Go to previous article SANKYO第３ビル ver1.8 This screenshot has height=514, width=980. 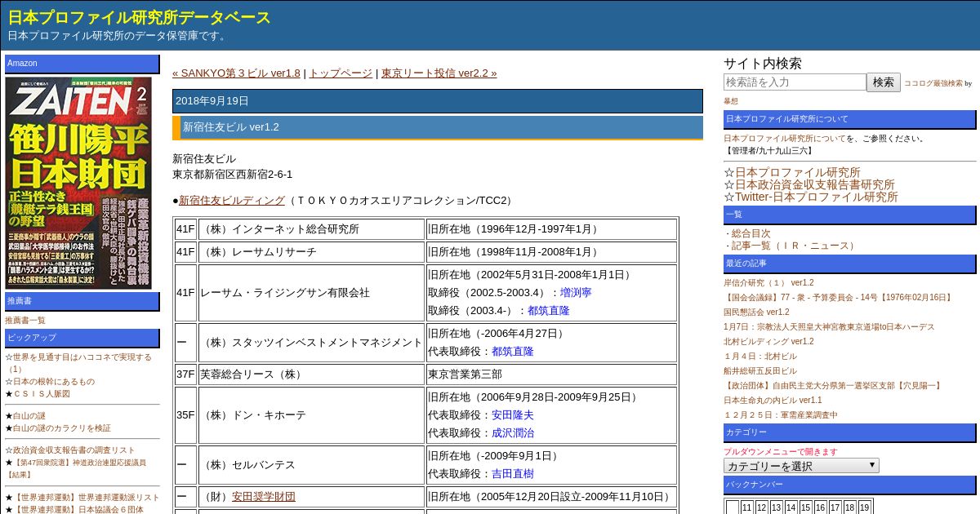(x=236, y=73)
